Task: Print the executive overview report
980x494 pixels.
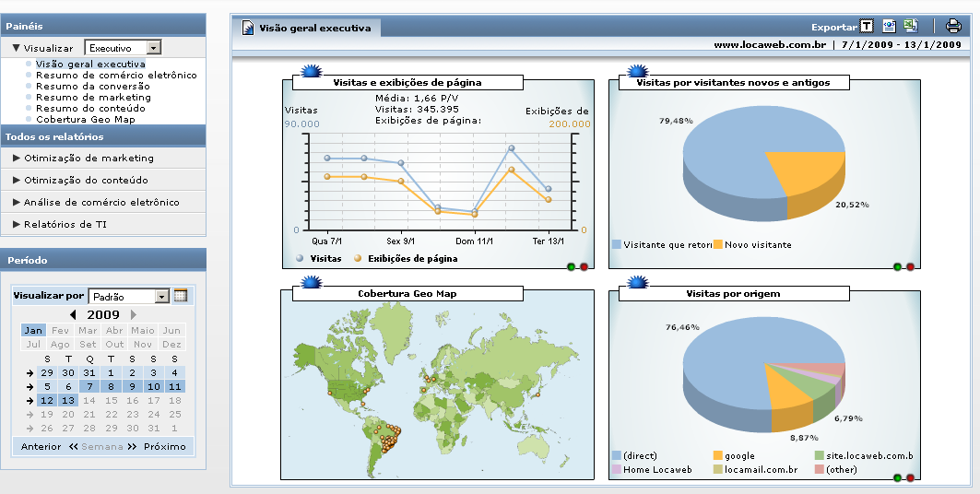Action: point(953,26)
